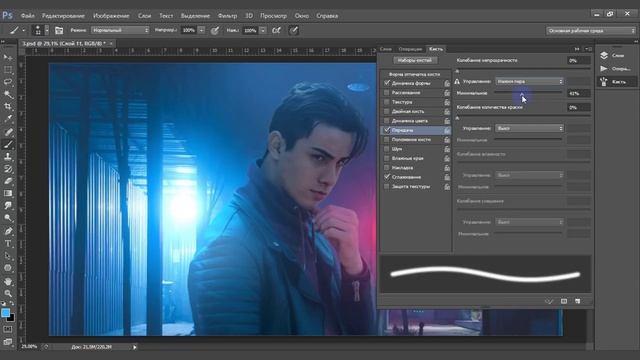Select the Eyedropper tool
The width and height of the screenshot is (640, 360).
tap(7, 119)
